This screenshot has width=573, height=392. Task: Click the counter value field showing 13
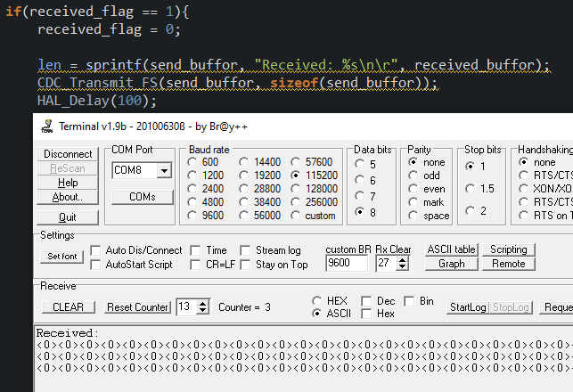pyautogui.click(x=186, y=306)
